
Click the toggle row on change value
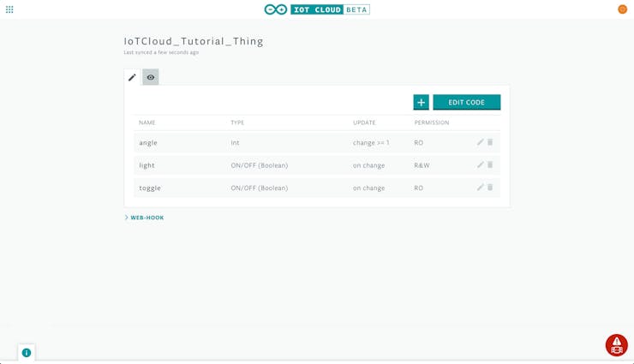coord(368,188)
